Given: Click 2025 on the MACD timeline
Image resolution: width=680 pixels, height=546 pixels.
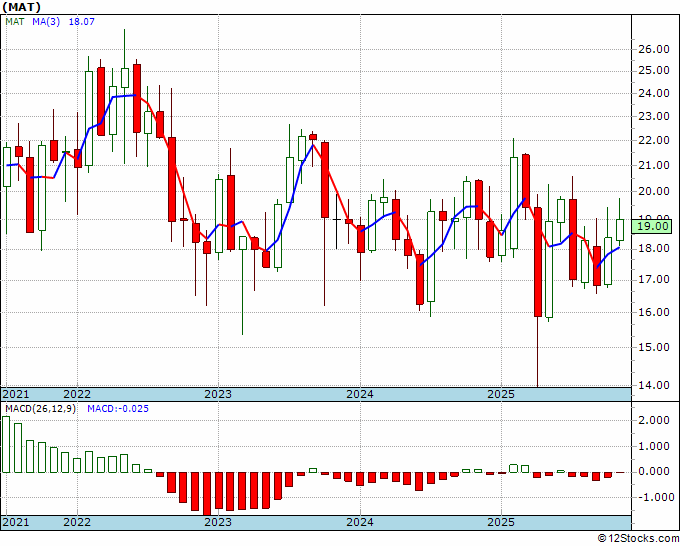Looking at the screenshot, I should coord(501,522).
